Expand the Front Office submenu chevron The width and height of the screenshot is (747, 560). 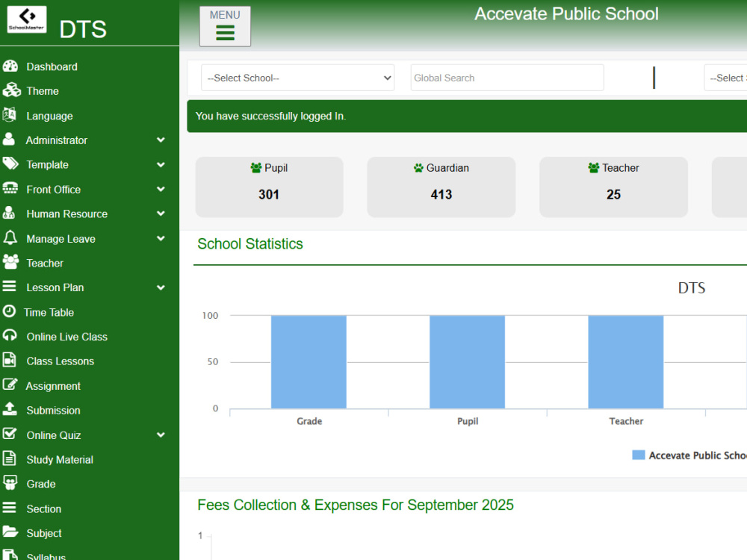pyautogui.click(x=161, y=189)
